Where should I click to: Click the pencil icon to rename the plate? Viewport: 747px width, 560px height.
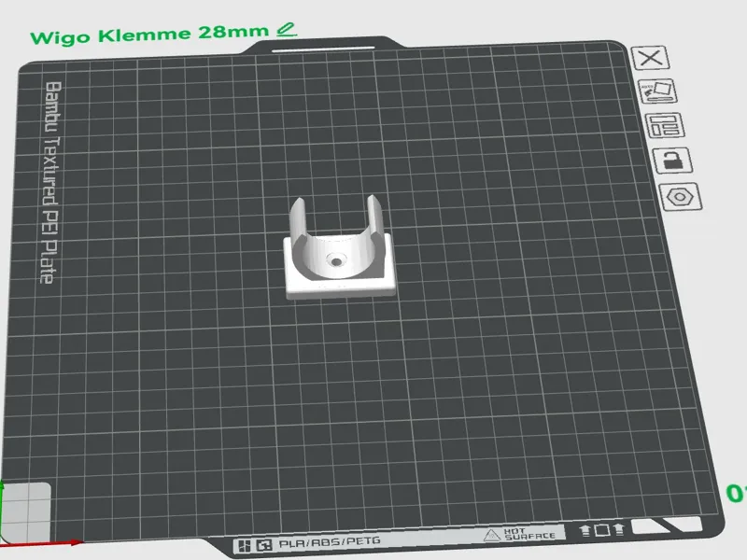coord(287,30)
